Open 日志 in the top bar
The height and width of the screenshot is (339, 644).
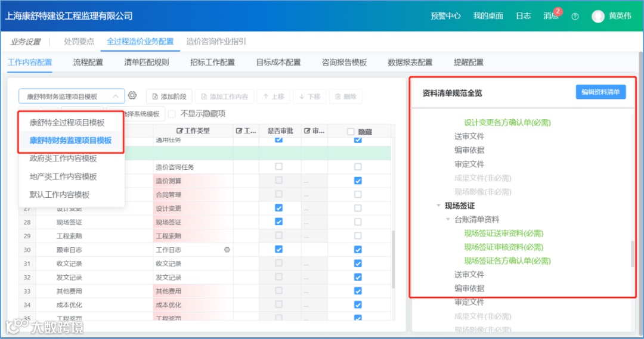click(524, 16)
